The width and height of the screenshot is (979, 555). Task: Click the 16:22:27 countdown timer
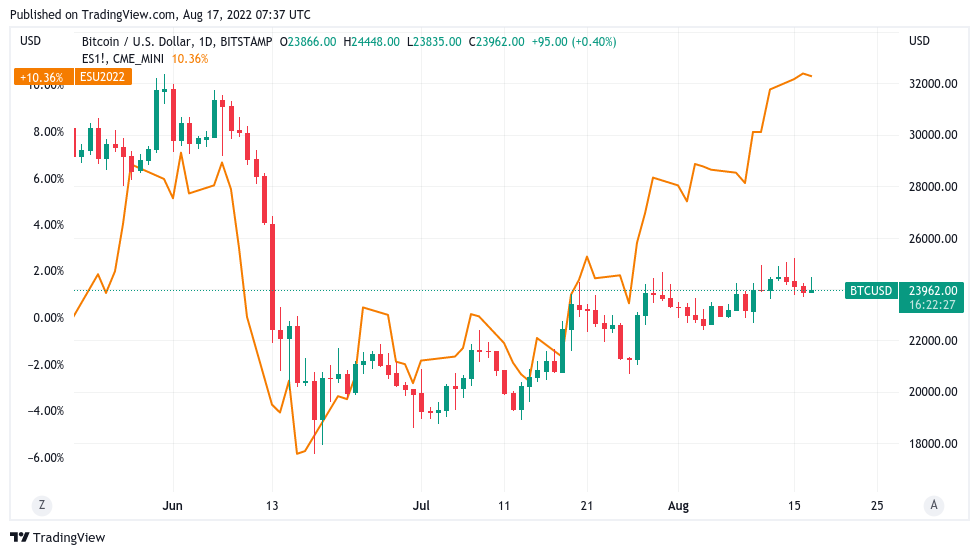932,305
